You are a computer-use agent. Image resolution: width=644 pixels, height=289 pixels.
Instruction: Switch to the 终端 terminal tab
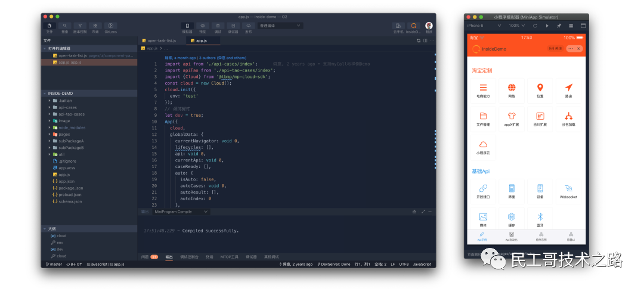(209, 257)
